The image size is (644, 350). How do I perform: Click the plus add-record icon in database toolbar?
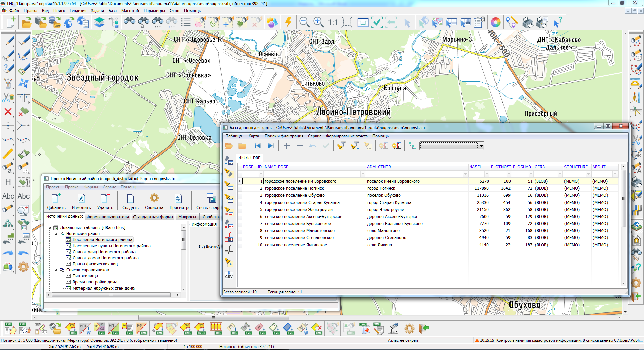pos(287,146)
